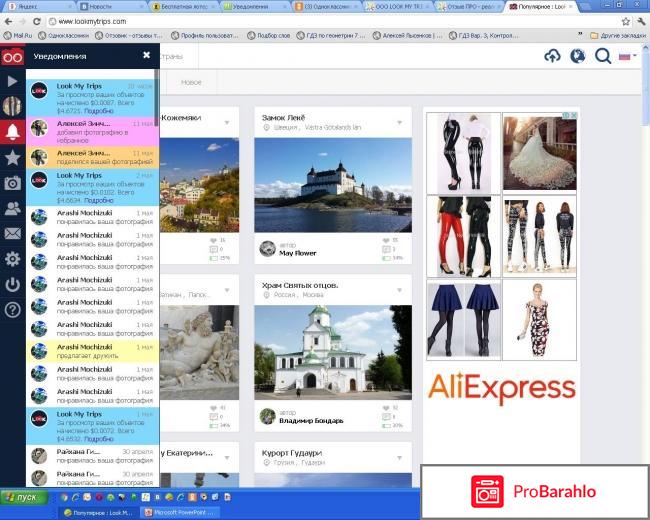Open Arashi Mochizuki предлагает дружить notification
Image resolution: width=650 pixels, height=520 pixels.
coord(92,351)
